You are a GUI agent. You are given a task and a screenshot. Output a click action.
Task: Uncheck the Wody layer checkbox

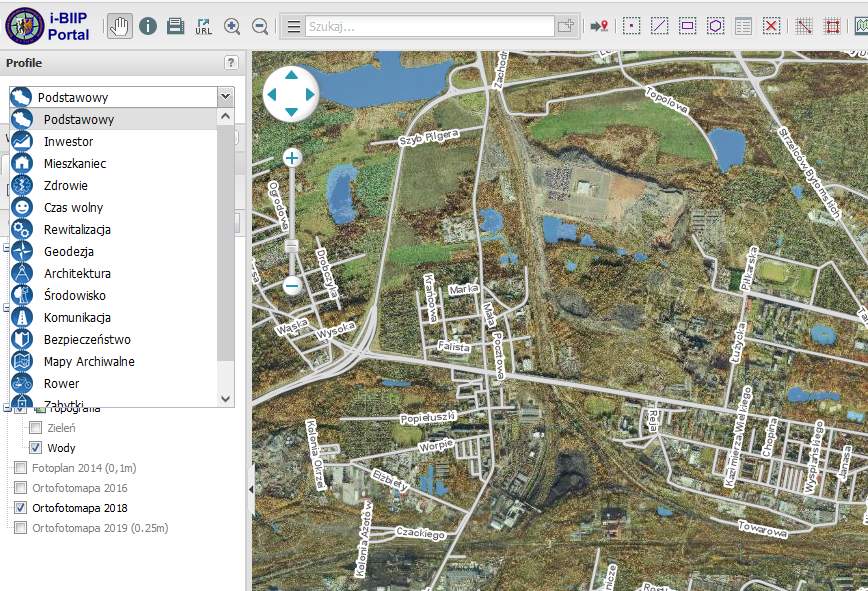click(x=35, y=448)
